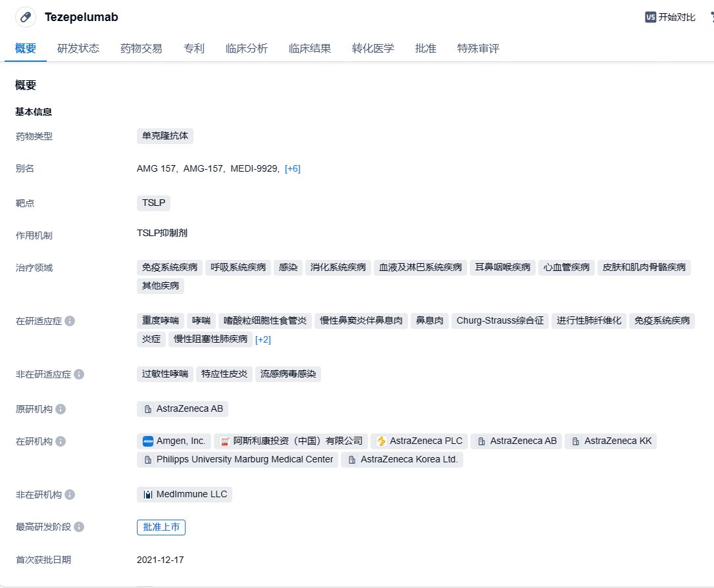Click the 慢性阻塞性肺疾病 tag
This screenshot has height=588, width=714.
pos(211,339)
